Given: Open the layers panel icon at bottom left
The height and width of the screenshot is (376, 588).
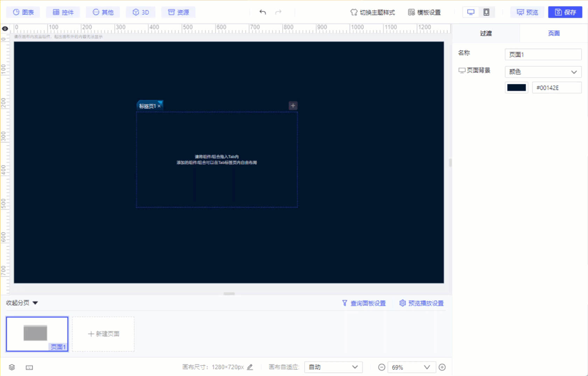Looking at the screenshot, I should click(x=12, y=367).
